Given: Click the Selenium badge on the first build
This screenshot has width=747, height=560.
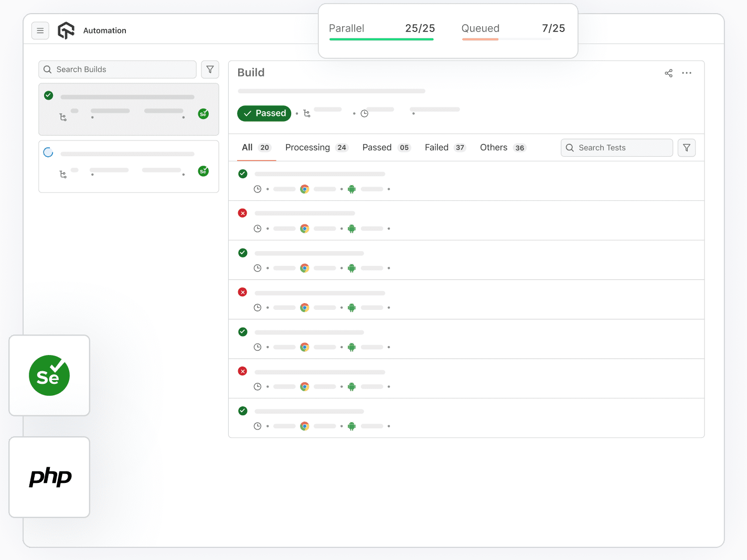Looking at the screenshot, I should pos(203,113).
